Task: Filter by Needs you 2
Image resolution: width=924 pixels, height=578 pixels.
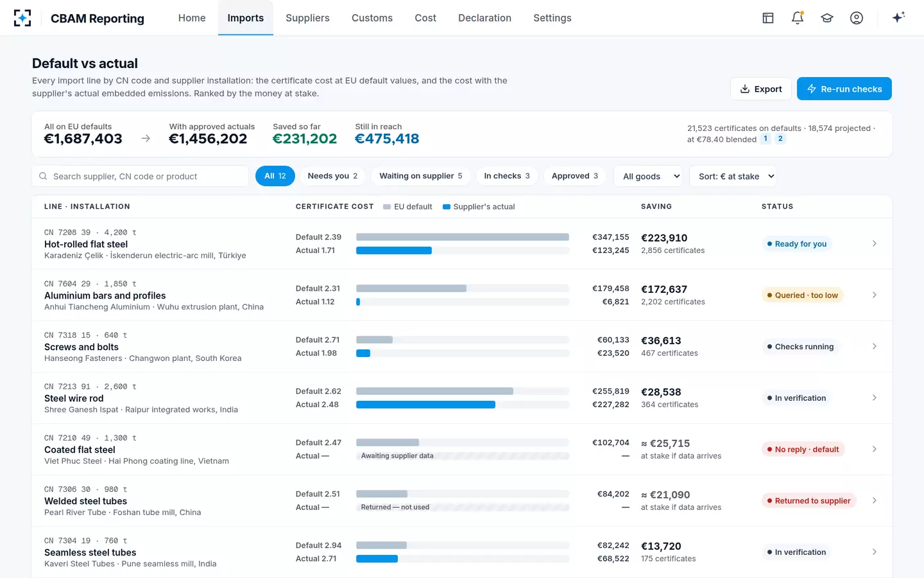Action: pyautogui.click(x=332, y=176)
